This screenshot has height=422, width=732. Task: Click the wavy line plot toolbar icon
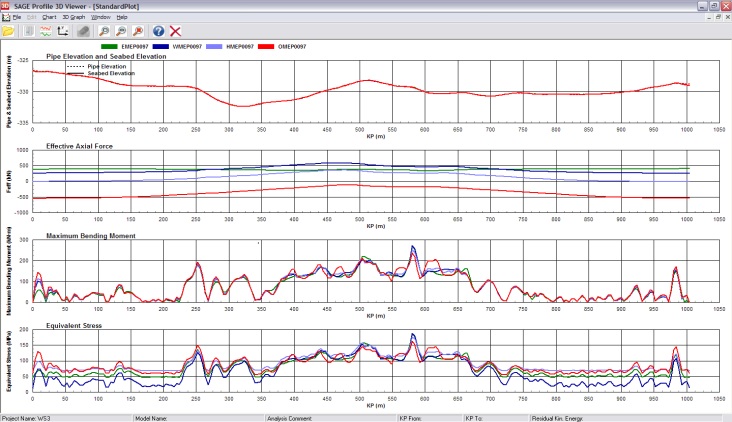[45, 31]
